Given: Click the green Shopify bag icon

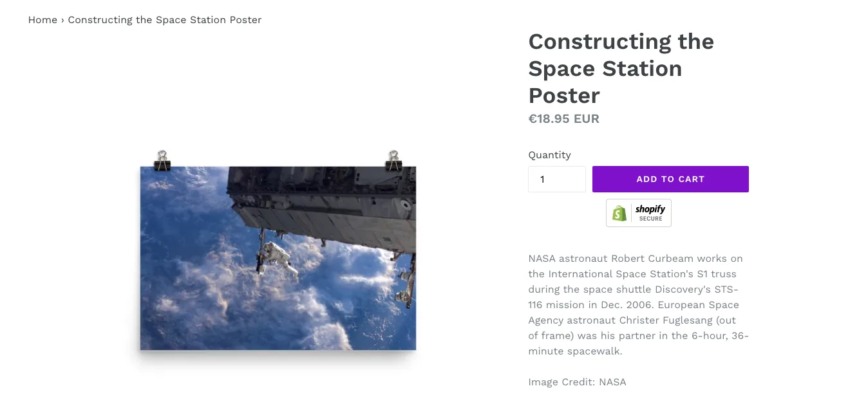Looking at the screenshot, I should tap(619, 212).
